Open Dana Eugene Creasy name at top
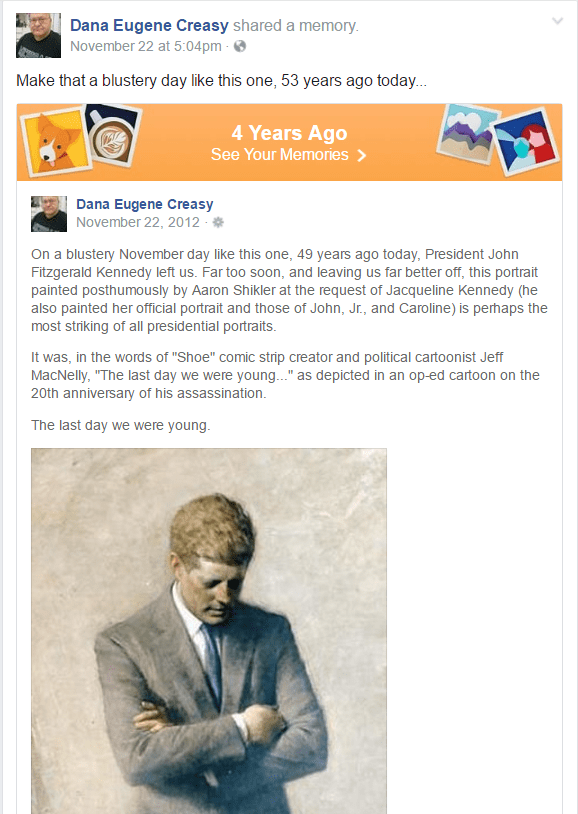This screenshot has width=578, height=814. tap(149, 25)
